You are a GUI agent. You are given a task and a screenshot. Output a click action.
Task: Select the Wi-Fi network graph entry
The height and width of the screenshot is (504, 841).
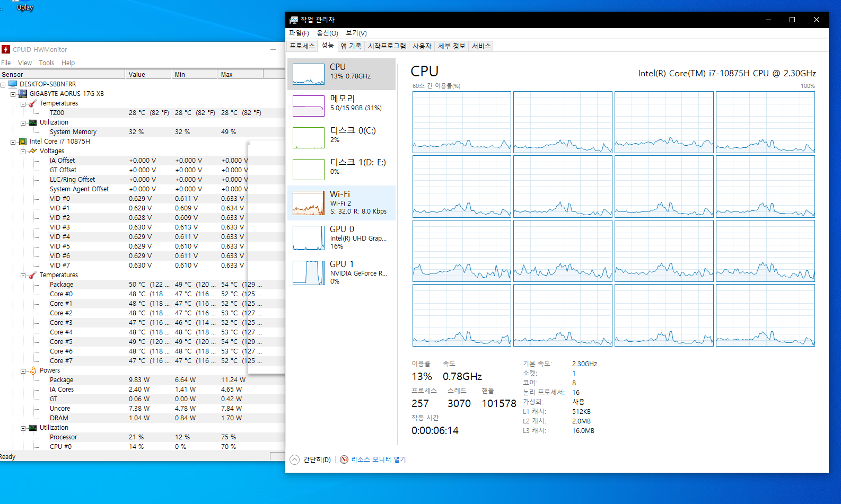click(341, 203)
